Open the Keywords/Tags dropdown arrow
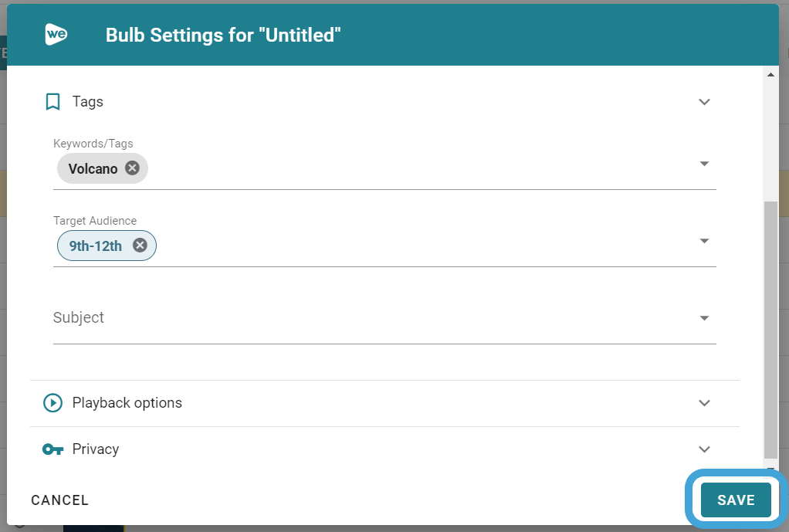The image size is (789, 532). (704, 164)
